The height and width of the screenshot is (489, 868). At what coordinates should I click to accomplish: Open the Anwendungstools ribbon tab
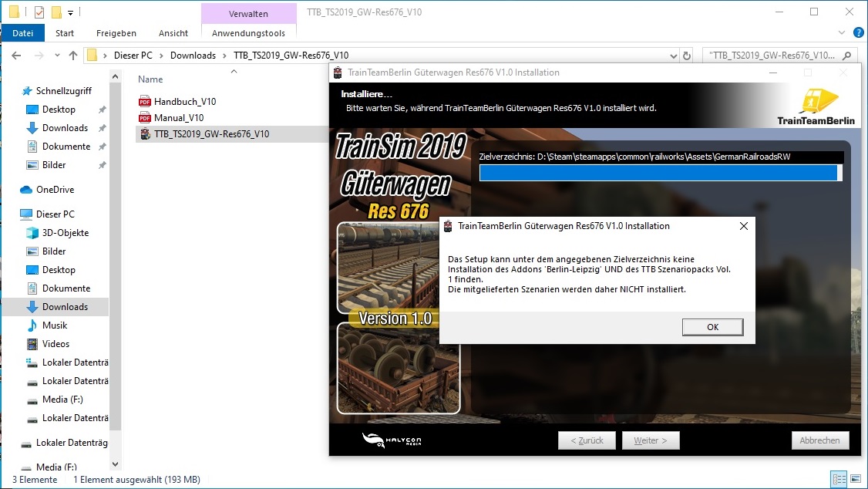click(248, 33)
